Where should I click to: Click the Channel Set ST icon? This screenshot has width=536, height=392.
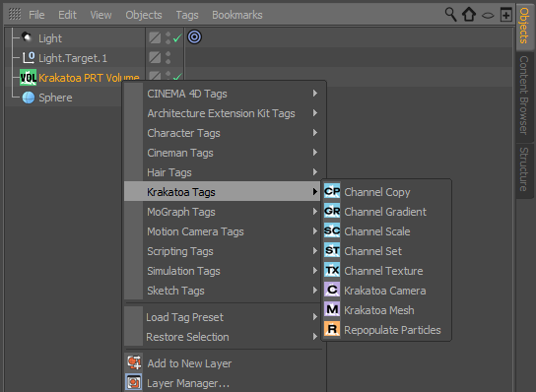coord(332,250)
